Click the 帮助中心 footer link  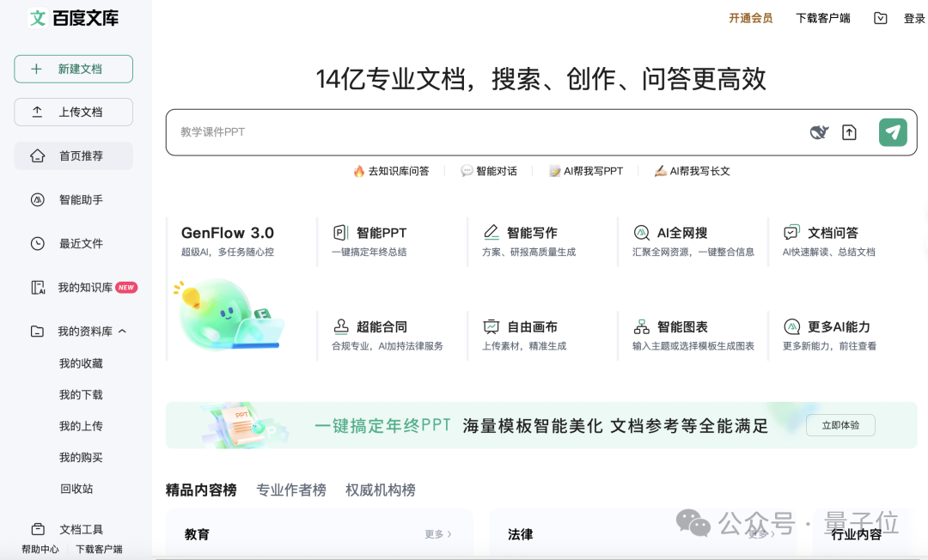(x=40, y=549)
